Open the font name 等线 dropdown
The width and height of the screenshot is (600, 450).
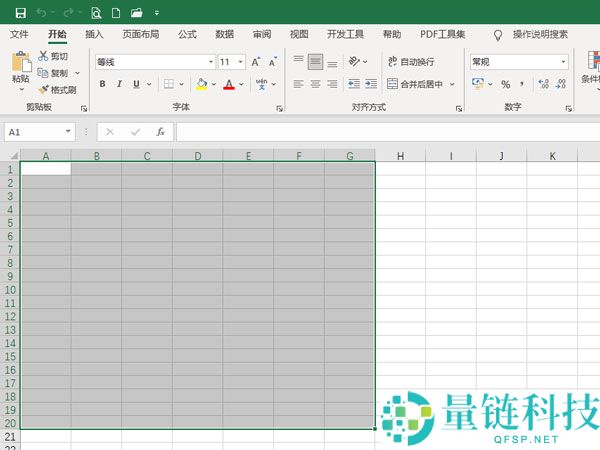(x=210, y=62)
